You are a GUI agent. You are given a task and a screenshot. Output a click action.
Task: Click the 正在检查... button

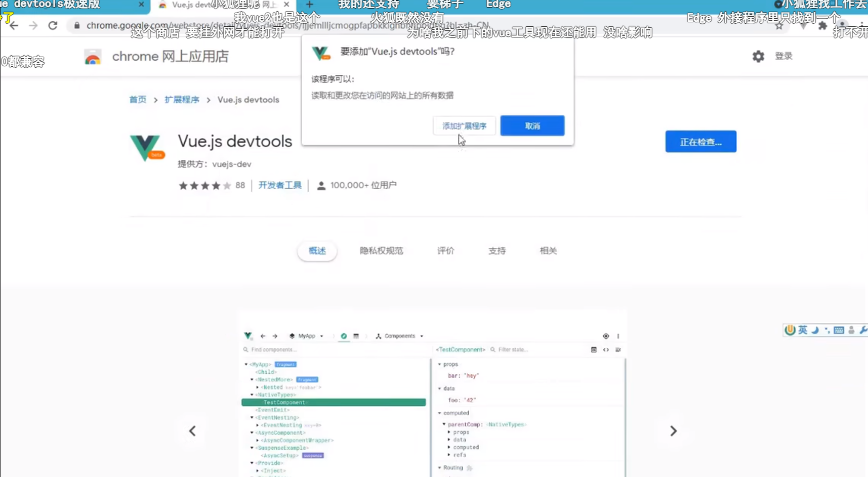(701, 142)
